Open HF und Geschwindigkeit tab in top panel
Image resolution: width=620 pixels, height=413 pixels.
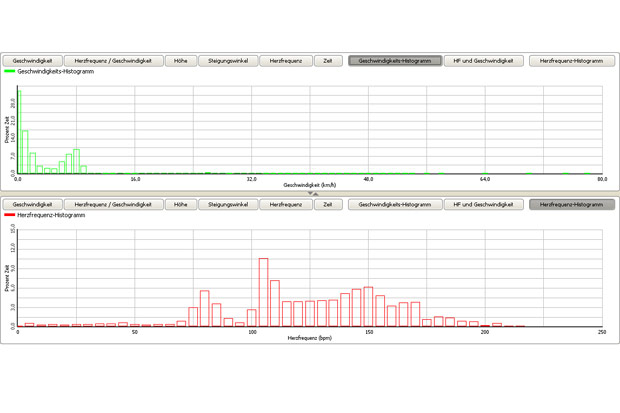[x=484, y=61]
